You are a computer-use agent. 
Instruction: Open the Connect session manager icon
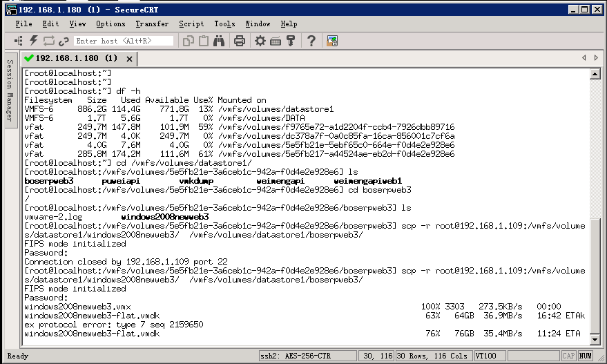[19, 41]
